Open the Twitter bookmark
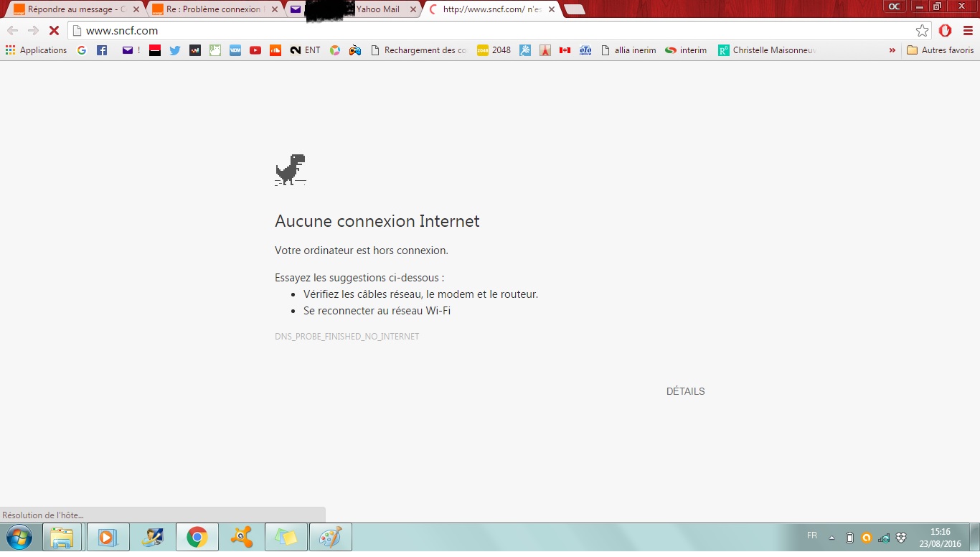Screen dimensions: 980x557 point(175,50)
